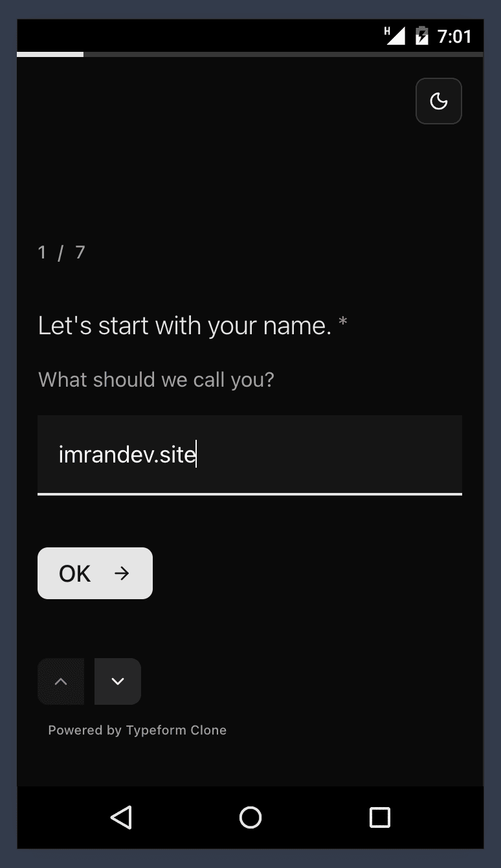Tap the Android back triangle button

pyautogui.click(x=121, y=817)
